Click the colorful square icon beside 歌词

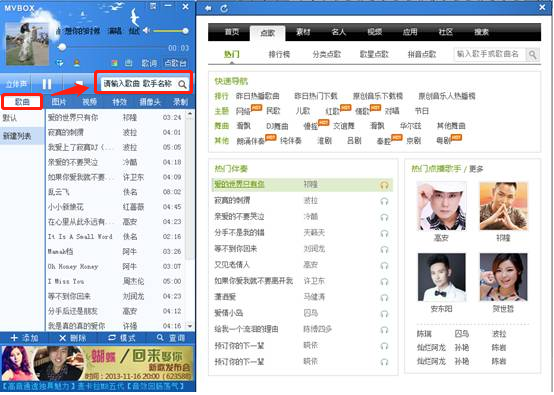pyautogui.click(x=114, y=63)
